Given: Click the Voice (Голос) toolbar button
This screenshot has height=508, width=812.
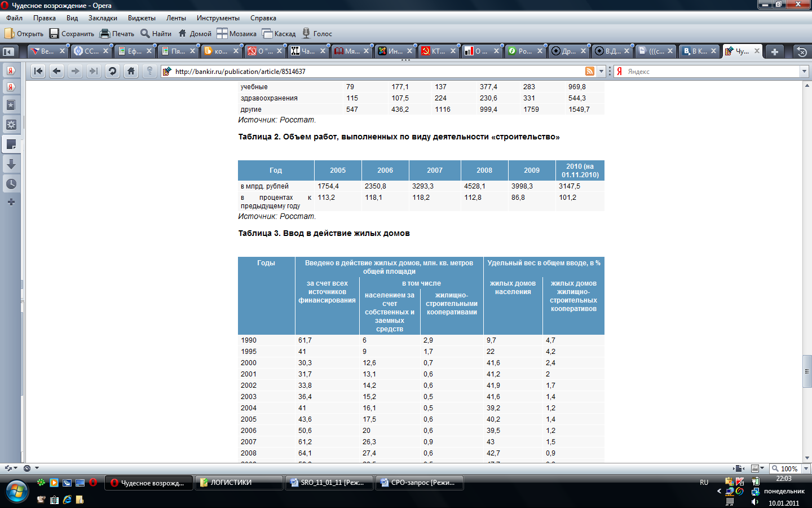Looking at the screenshot, I should point(317,33).
